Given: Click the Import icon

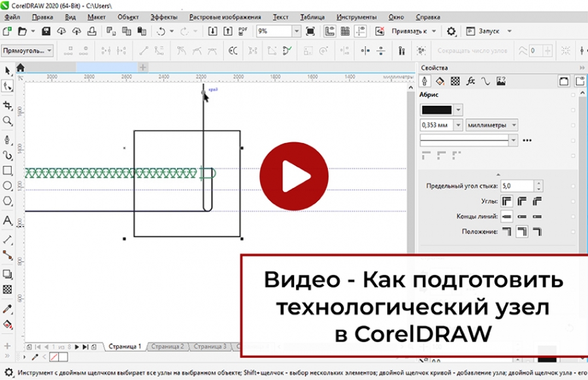Looking at the screenshot, I should coord(212,31).
